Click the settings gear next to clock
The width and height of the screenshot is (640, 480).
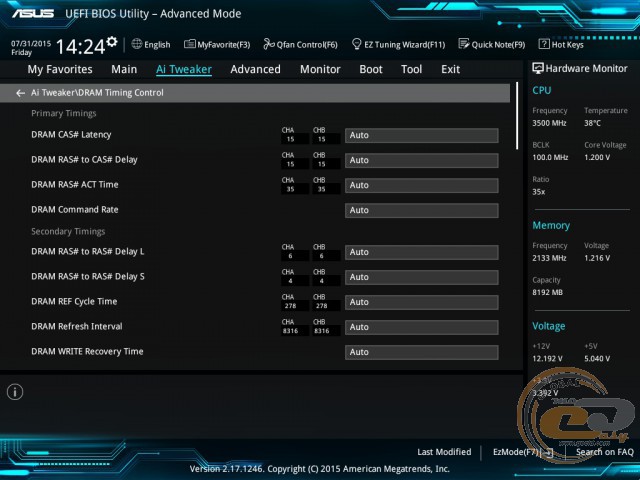pyautogui.click(x=112, y=41)
